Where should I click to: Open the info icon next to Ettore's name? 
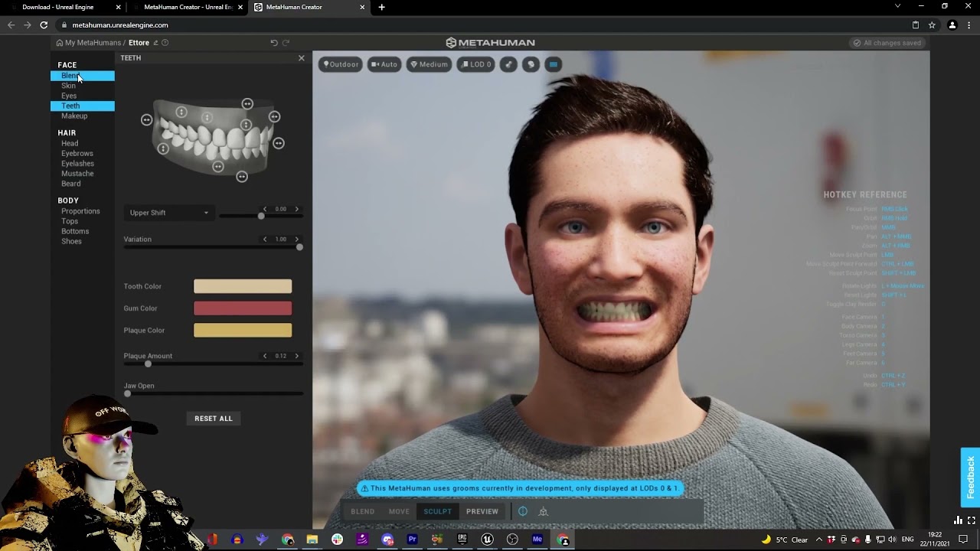pos(165,43)
